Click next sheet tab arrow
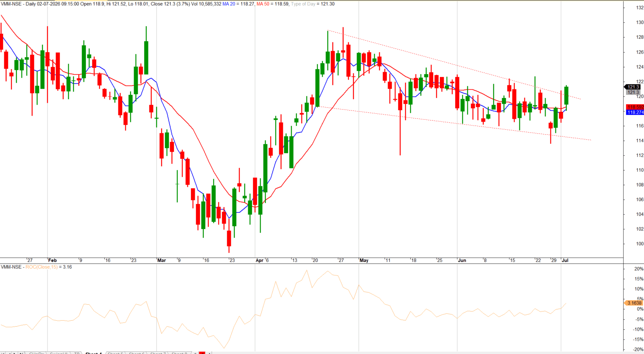 tap(15, 353)
